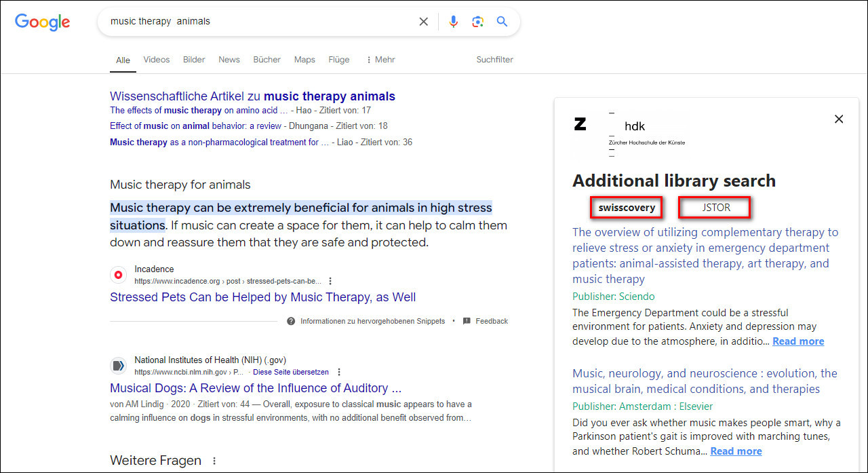Click 'National Institutes of Health (NIH) (.gov)' text
The height and width of the screenshot is (473, 868).
click(210, 360)
